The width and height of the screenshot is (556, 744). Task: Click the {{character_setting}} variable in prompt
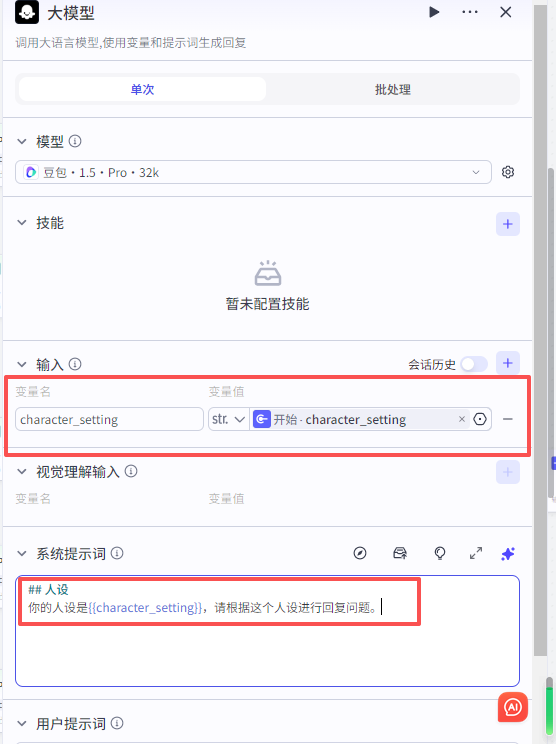(x=145, y=608)
